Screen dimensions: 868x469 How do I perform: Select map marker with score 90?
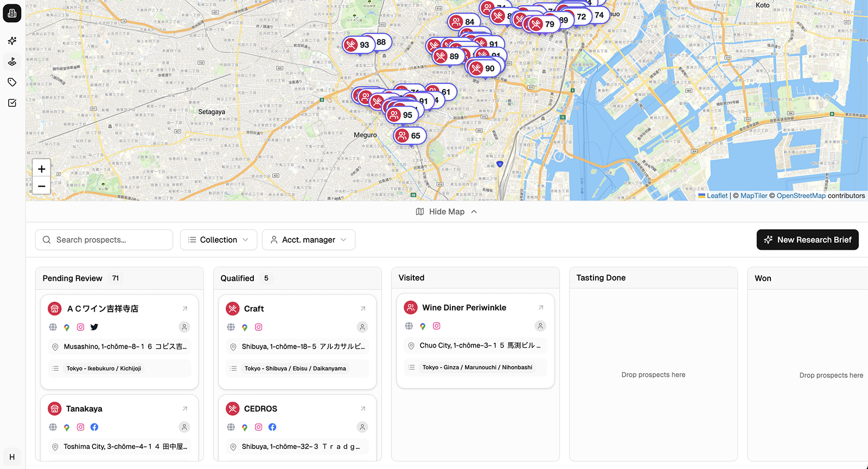(x=484, y=68)
